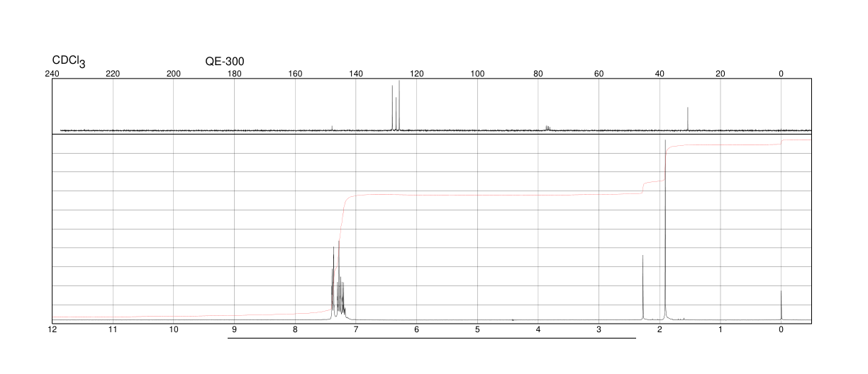The width and height of the screenshot is (868, 374).
Task: Click the 4 ppm label on proton scale
Action: click(538, 329)
